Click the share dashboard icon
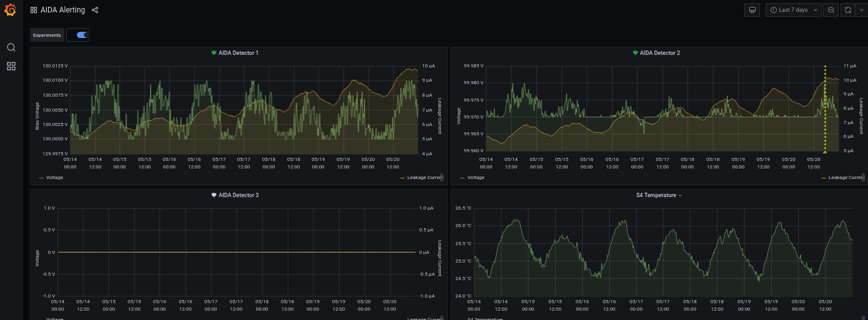This screenshot has height=320, width=868. point(95,10)
